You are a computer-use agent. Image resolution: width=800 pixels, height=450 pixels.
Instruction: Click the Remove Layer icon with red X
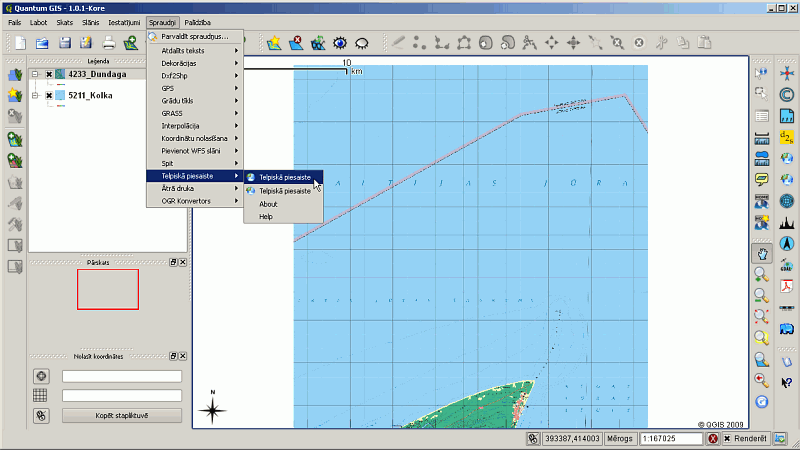tap(296, 43)
